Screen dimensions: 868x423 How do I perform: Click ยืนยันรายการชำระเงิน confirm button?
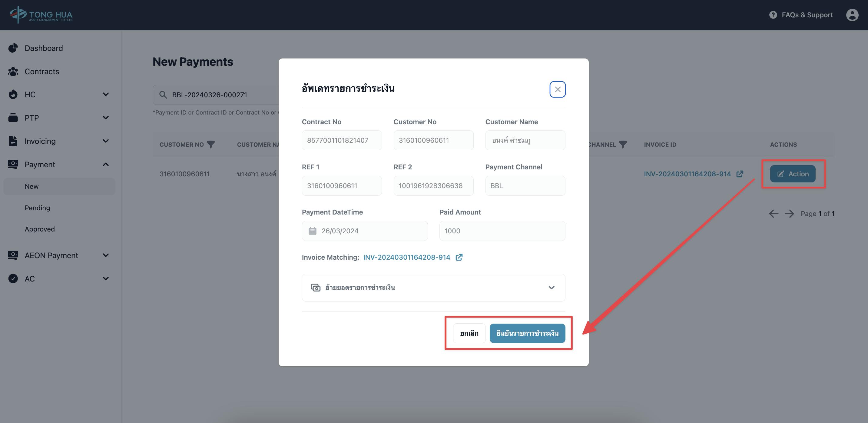click(x=527, y=333)
